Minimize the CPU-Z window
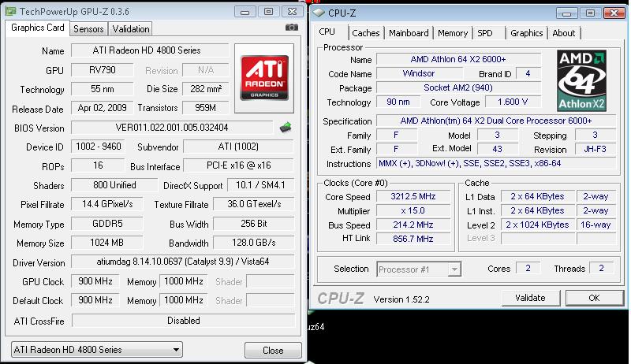 point(566,13)
